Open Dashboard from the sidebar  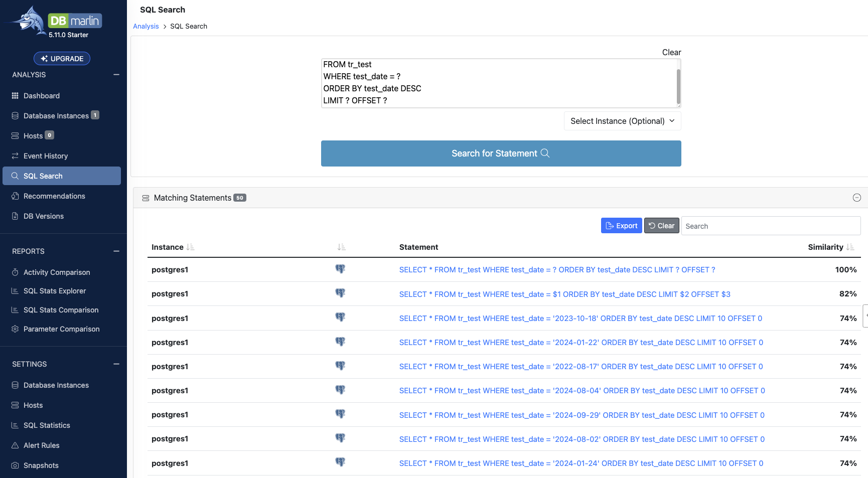coord(42,96)
